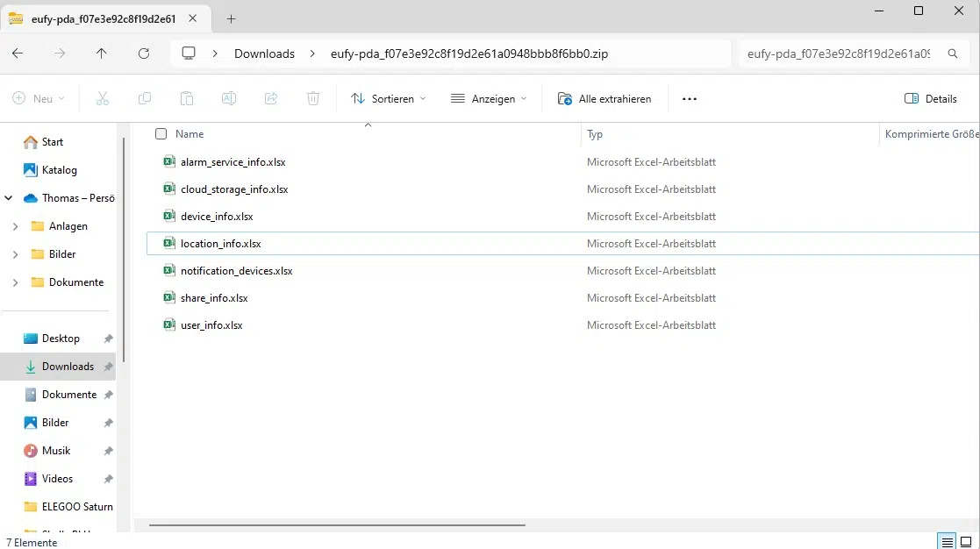Click the Back navigation arrow
The height and width of the screenshot is (549, 980).
click(x=18, y=53)
